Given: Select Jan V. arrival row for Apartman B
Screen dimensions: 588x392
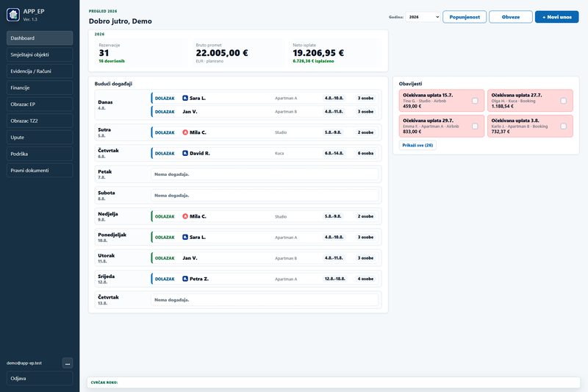Looking at the screenshot, I should click(265, 112).
